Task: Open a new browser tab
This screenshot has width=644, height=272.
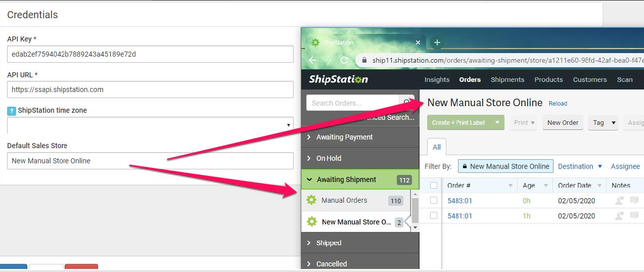Action: (x=437, y=42)
